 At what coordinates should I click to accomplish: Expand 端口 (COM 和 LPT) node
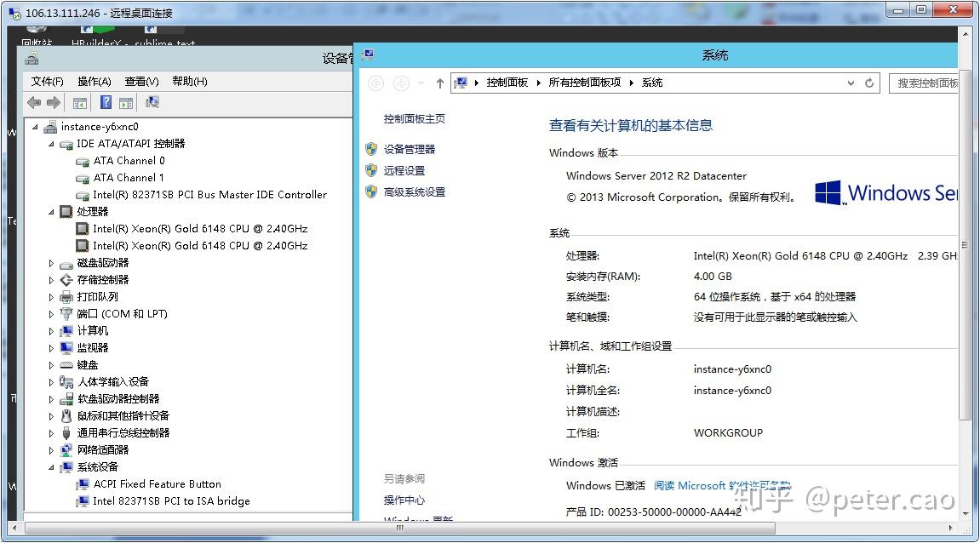[51, 314]
